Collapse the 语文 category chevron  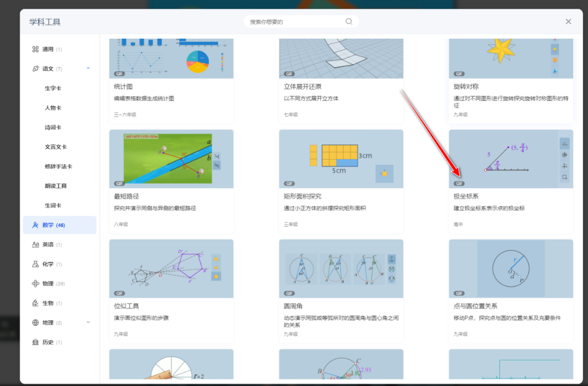[x=88, y=69]
